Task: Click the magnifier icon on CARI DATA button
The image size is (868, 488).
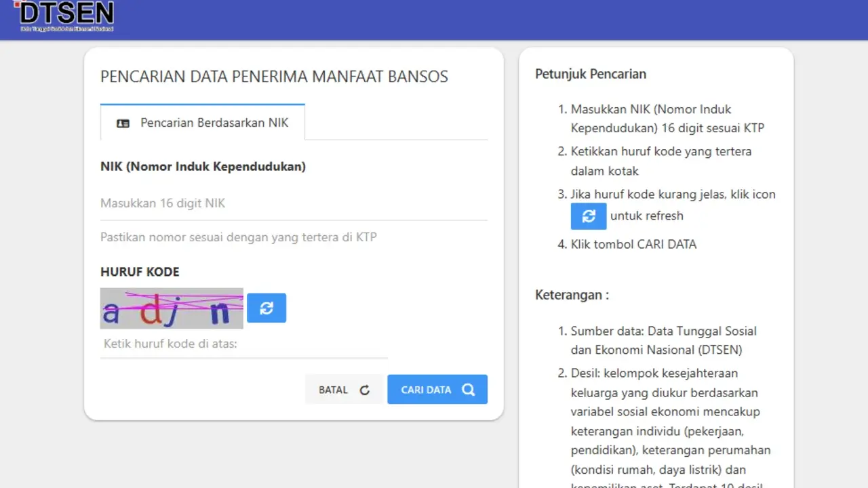Action: point(468,390)
